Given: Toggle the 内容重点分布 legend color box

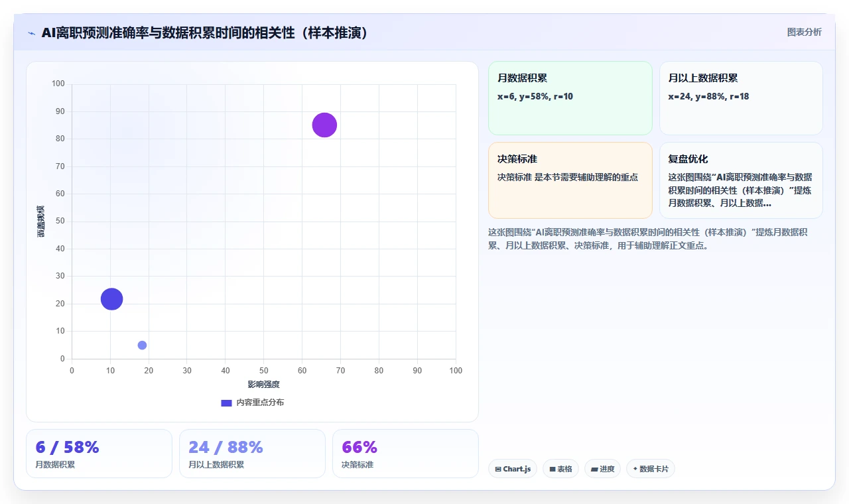Looking at the screenshot, I should click(x=226, y=403).
